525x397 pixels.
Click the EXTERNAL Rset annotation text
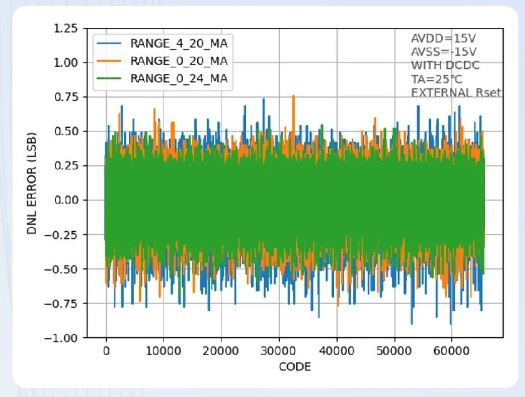pos(456,93)
